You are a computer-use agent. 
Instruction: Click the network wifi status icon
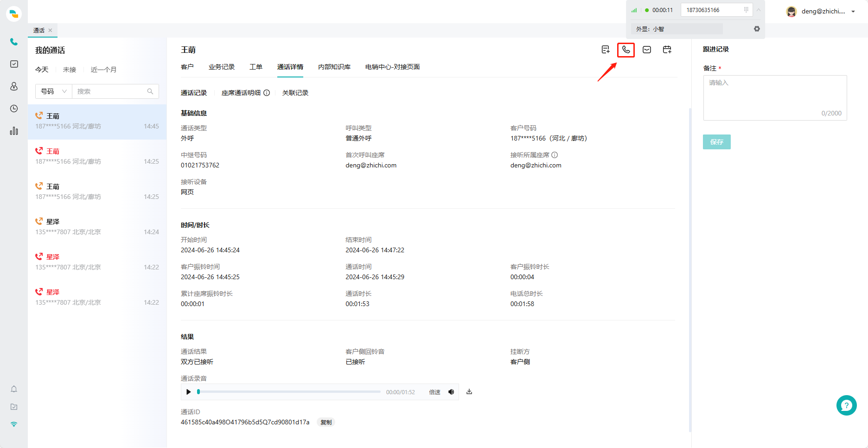pyautogui.click(x=14, y=424)
